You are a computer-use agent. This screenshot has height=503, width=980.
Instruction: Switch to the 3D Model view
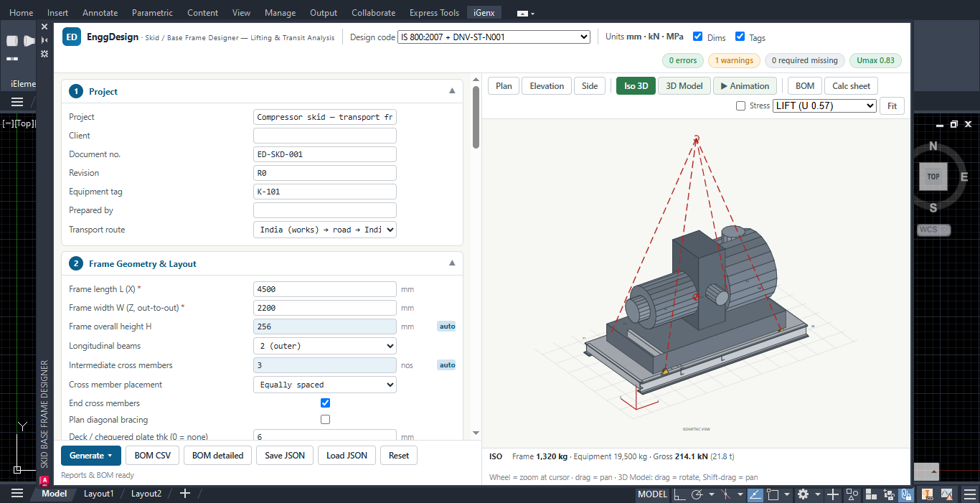click(x=684, y=86)
